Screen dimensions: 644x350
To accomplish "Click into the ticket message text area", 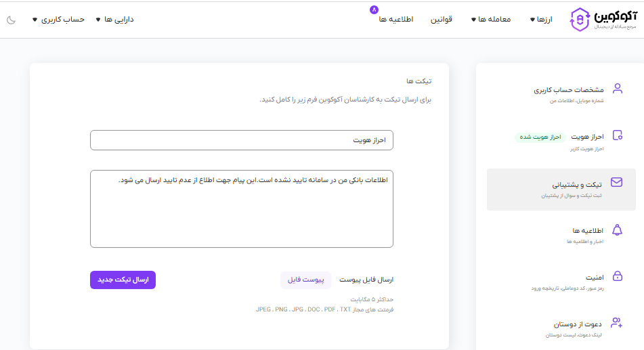I will tap(241, 209).
